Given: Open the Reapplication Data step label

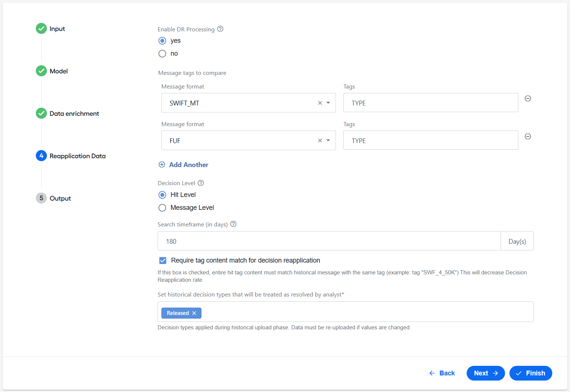Looking at the screenshot, I should (78, 156).
